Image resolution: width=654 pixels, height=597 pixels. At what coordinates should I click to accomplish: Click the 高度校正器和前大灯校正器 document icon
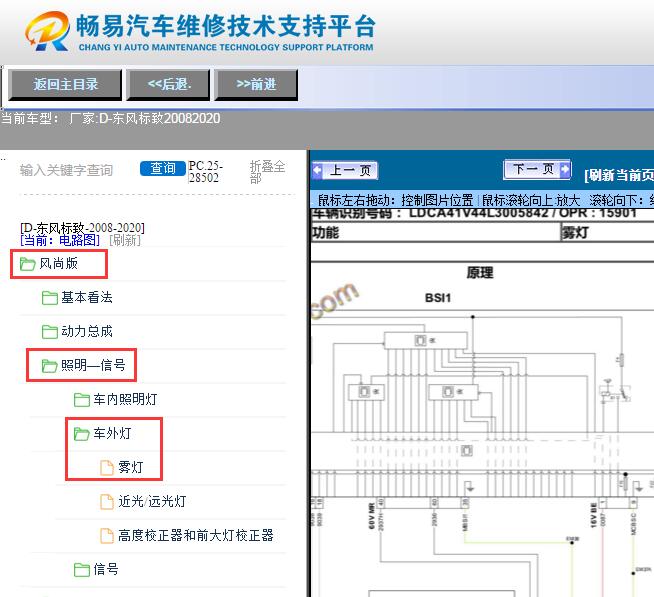[107, 536]
